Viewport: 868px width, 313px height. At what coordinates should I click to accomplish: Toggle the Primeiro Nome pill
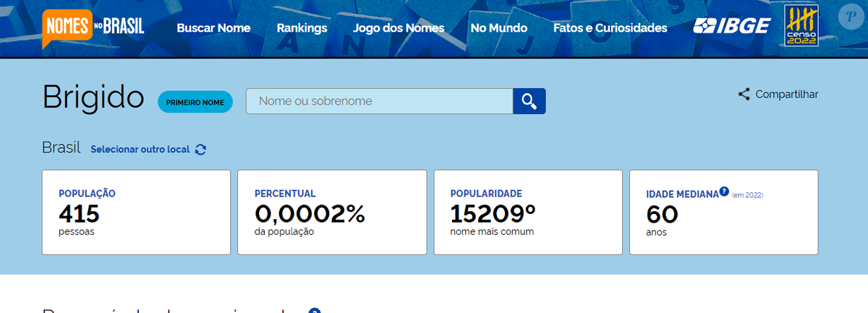[x=195, y=102]
